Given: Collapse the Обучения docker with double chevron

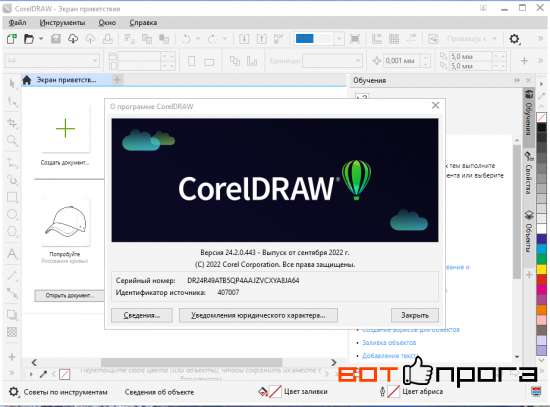Looking at the screenshot, I should [517, 80].
